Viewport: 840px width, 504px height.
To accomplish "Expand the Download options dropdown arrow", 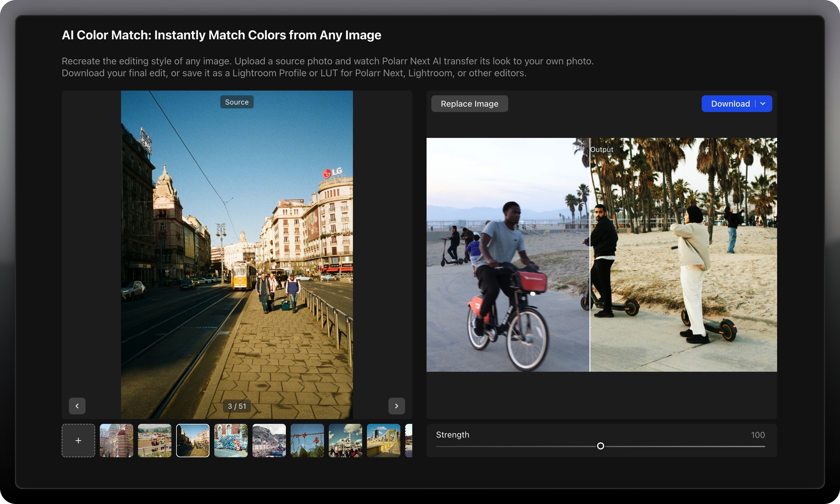I will tap(763, 104).
